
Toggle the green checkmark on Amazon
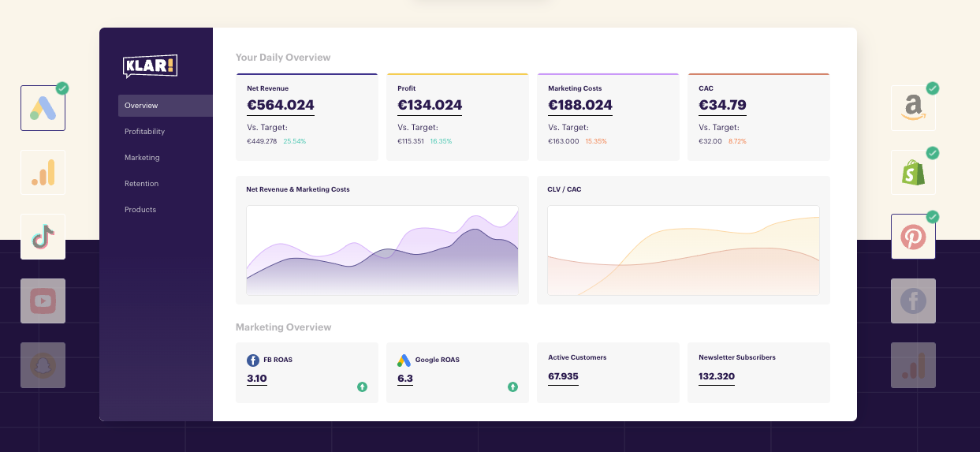click(x=933, y=88)
